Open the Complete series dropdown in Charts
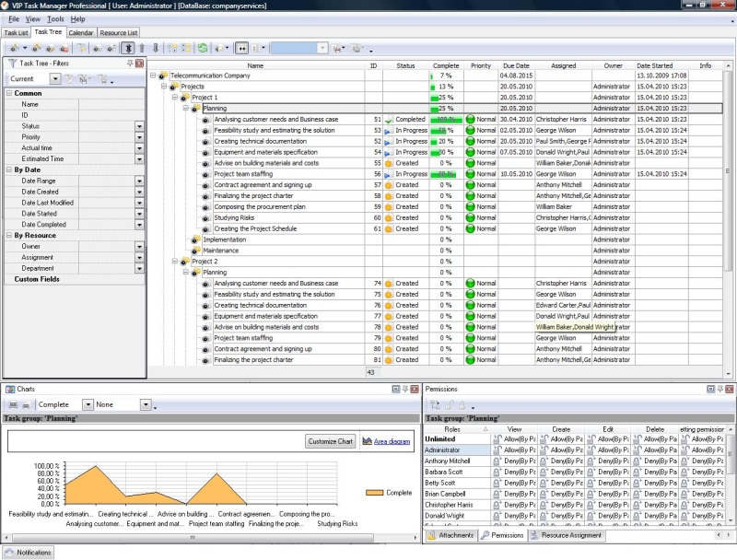Image resolution: width=737 pixels, height=560 pixels. point(88,404)
